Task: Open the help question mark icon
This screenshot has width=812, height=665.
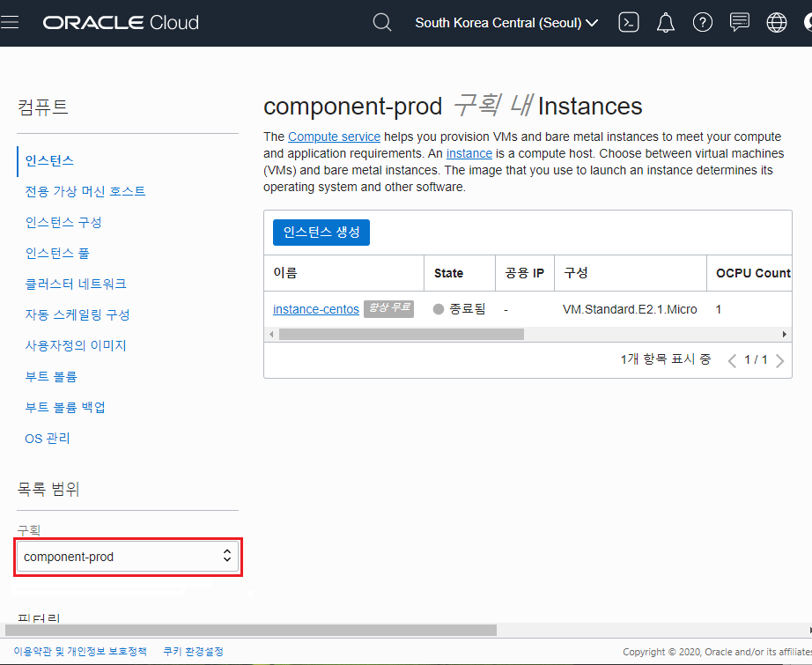Action: point(703,22)
